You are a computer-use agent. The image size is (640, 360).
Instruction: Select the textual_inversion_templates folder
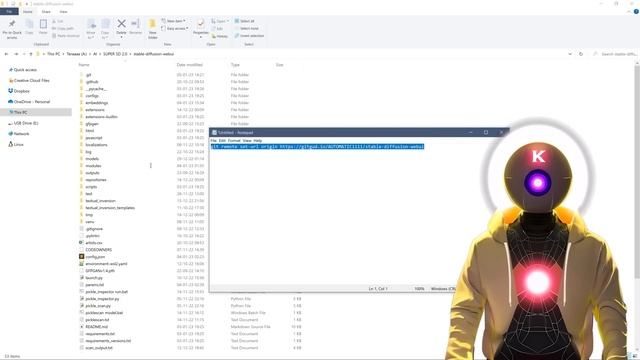(x=110, y=208)
